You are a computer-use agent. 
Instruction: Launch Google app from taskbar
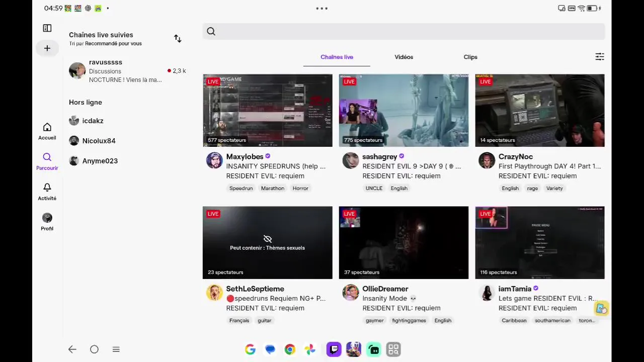(250, 349)
